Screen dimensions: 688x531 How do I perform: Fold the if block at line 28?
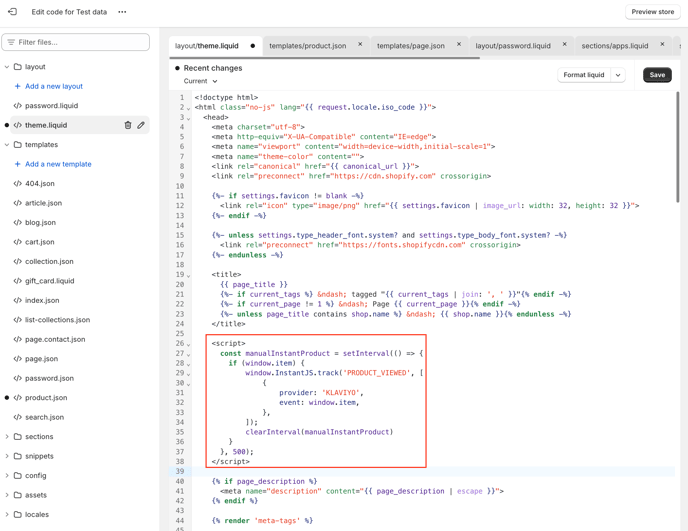click(188, 364)
